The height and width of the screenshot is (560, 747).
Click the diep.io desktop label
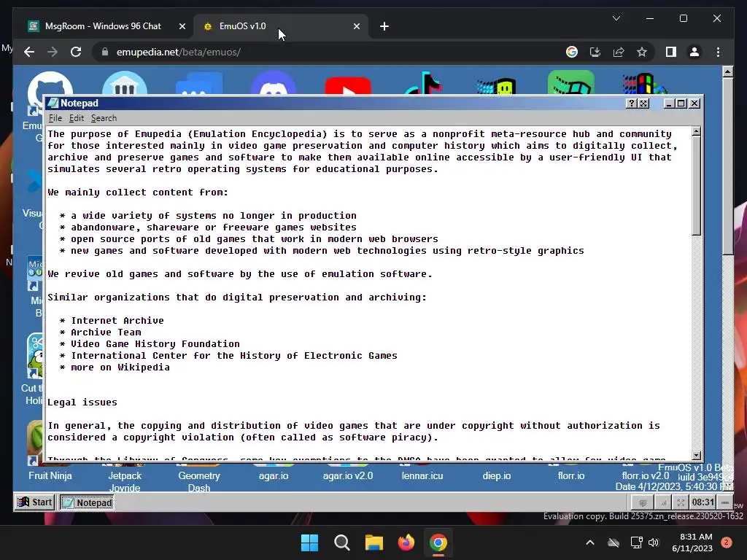point(496,475)
